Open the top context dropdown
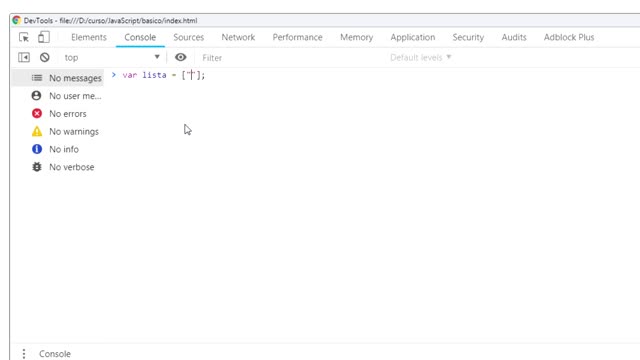The image size is (640, 360). point(111,58)
